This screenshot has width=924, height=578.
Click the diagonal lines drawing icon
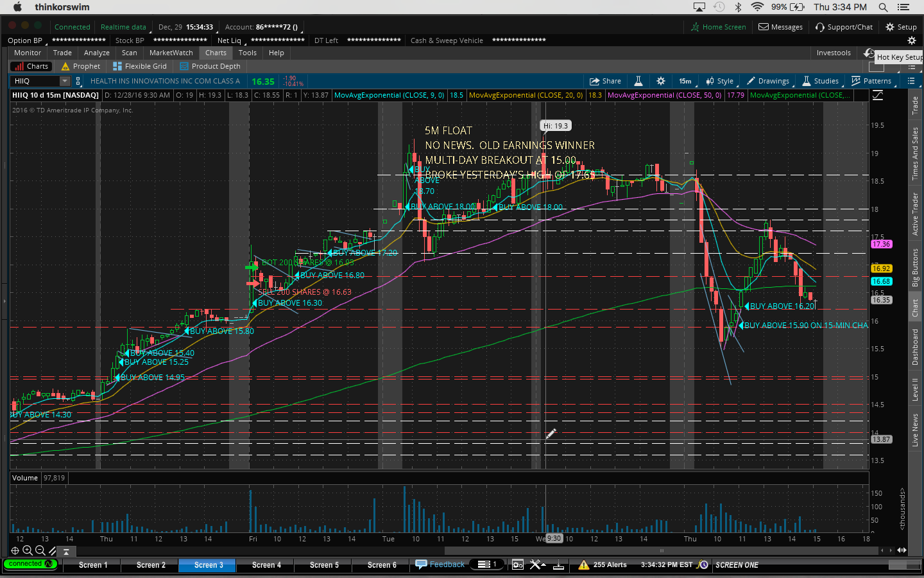point(52,550)
